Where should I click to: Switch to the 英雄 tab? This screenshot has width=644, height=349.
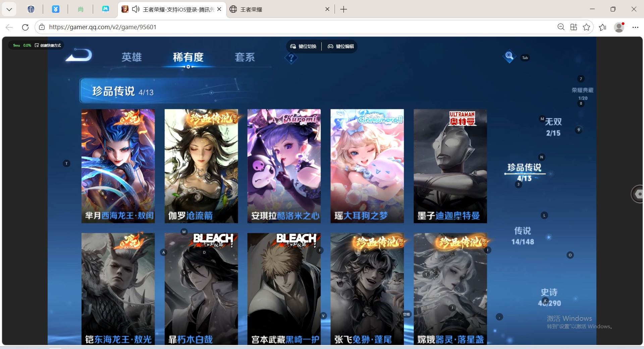click(131, 57)
